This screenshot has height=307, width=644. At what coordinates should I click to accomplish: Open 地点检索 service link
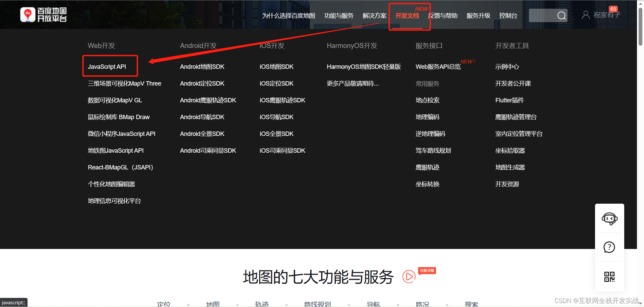click(427, 100)
